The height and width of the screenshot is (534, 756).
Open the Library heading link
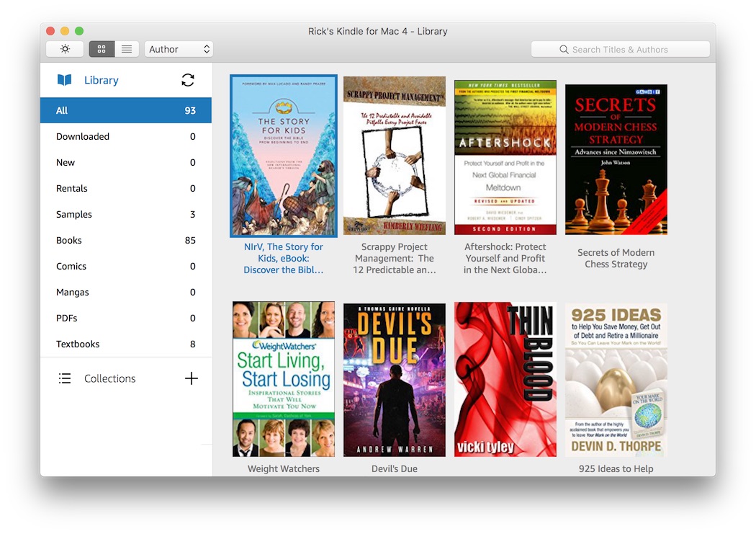(102, 80)
